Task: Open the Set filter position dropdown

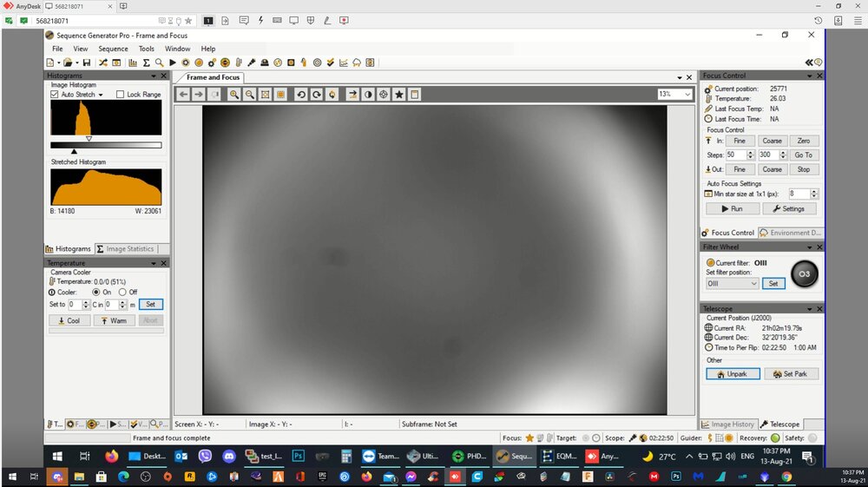Action: [732, 284]
